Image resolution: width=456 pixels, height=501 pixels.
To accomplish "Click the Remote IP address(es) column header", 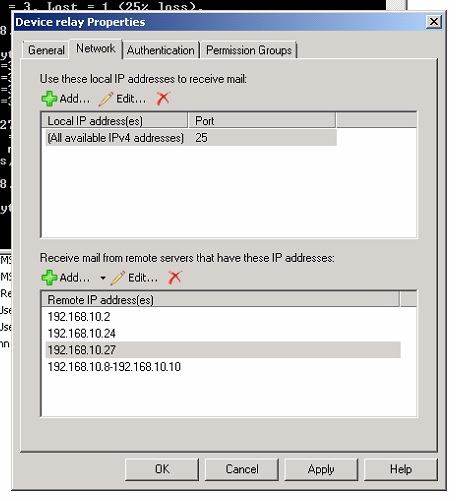I will click(x=220, y=299).
